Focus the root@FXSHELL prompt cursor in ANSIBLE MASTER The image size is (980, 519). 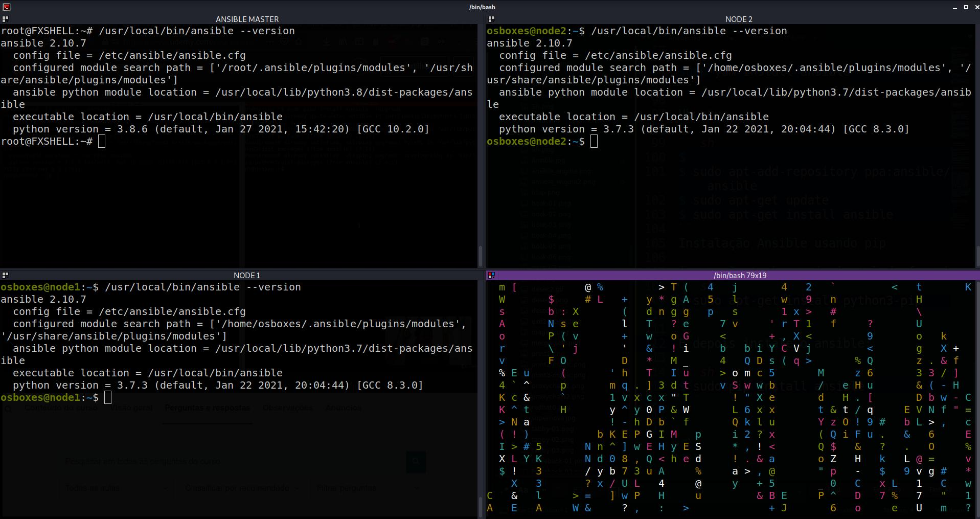102,141
